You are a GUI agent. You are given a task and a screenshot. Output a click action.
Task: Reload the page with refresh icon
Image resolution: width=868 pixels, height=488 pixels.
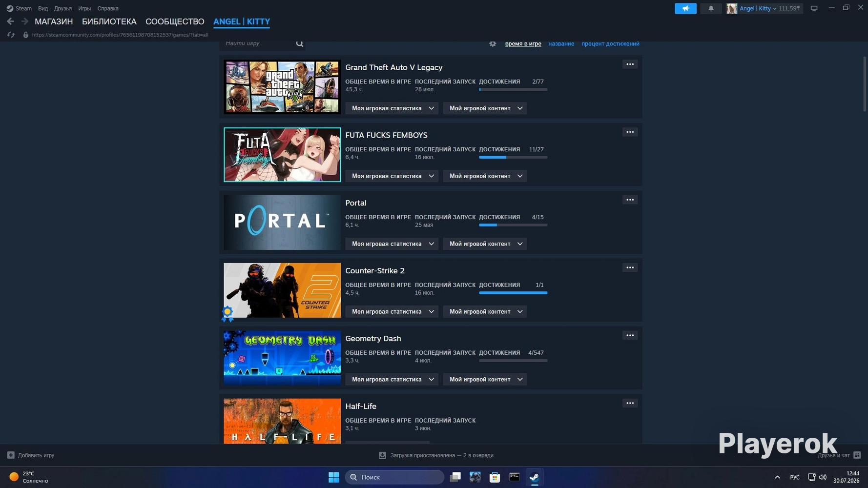(11, 35)
